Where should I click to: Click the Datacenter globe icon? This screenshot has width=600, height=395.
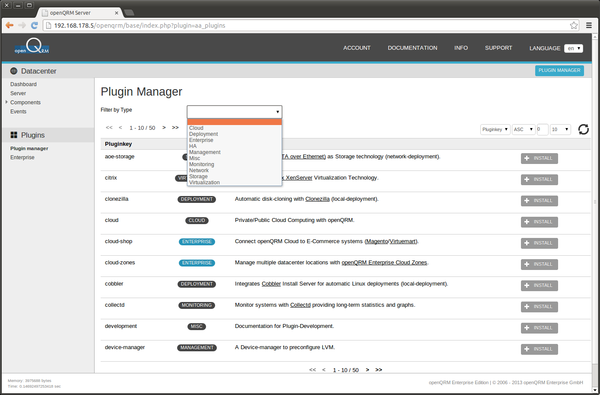[x=14, y=71]
